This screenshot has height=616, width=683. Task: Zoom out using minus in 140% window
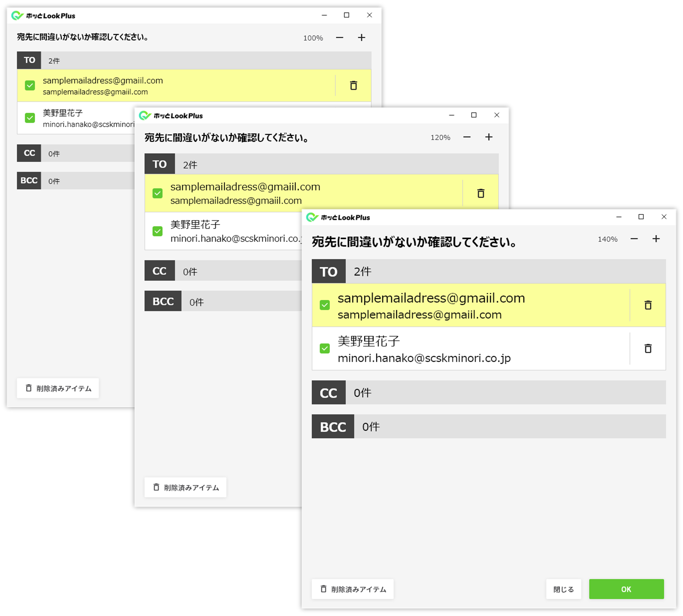click(634, 239)
